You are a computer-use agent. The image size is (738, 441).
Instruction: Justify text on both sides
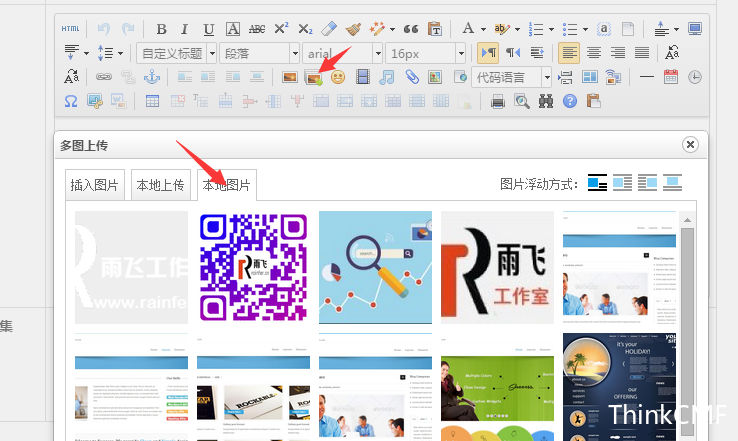(x=642, y=53)
